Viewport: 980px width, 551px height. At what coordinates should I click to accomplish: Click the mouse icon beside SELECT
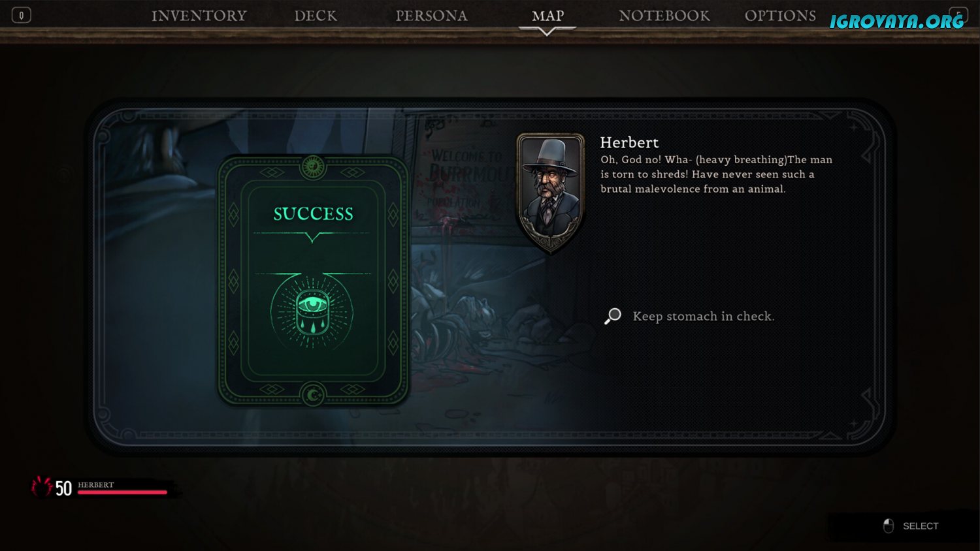[x=888, y=526]
